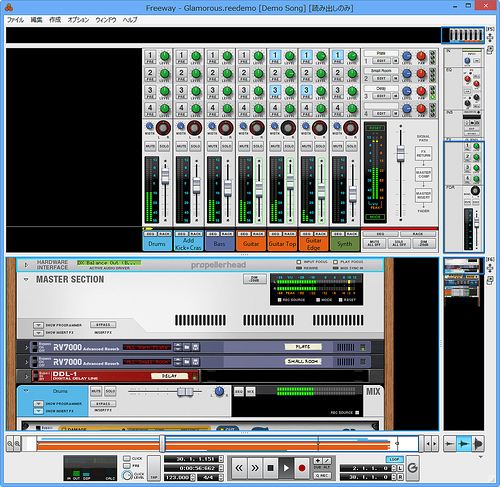
Task: Toggle the LOOP button on
Action: (x=394, y=459)
